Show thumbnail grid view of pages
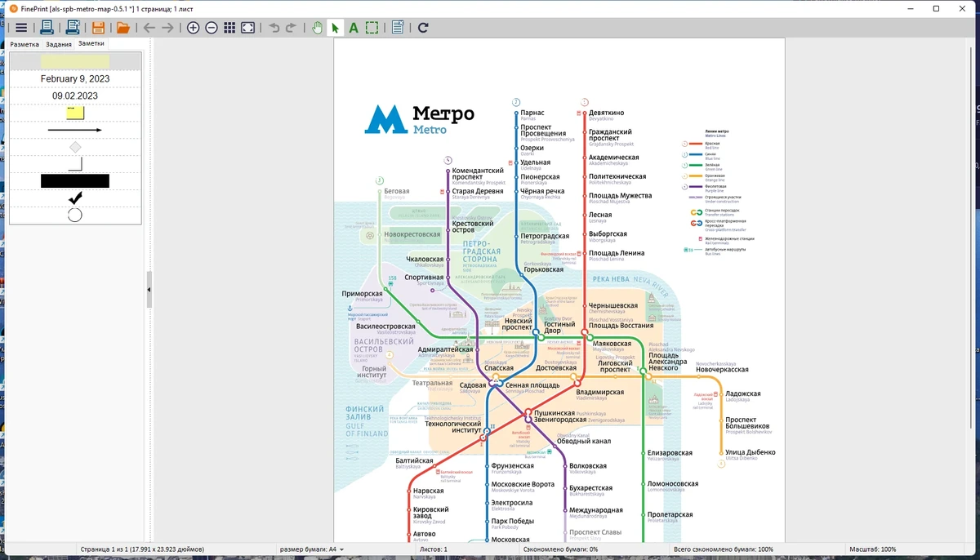The image size is (980, 560). coord(229,28)
